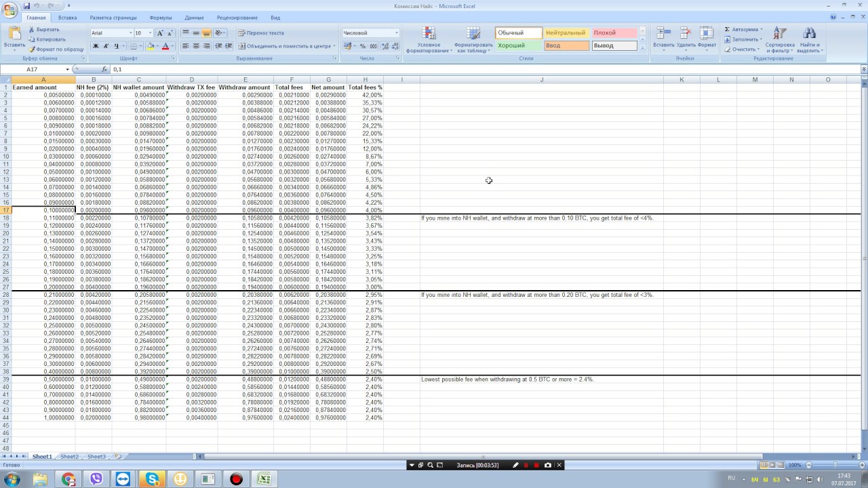Toggle bottom vertical alignment
The height and width of the screenshot is (488, 868).
coord(206,33)
